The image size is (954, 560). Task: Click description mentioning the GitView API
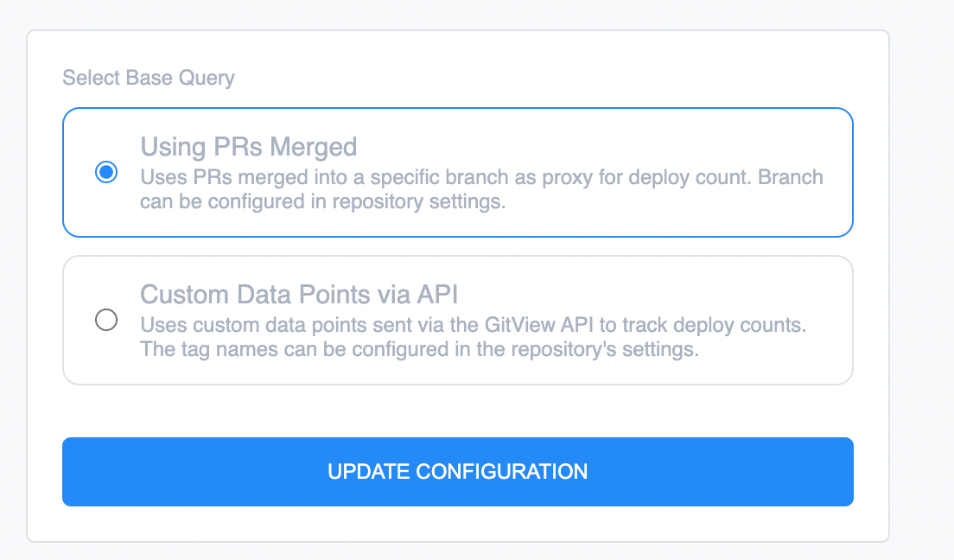(474, 337)
